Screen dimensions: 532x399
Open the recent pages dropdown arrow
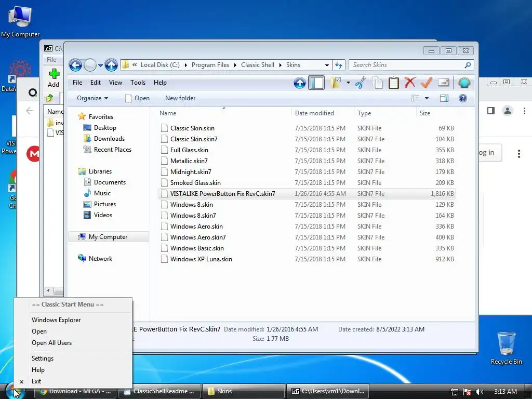pos(100,65)
